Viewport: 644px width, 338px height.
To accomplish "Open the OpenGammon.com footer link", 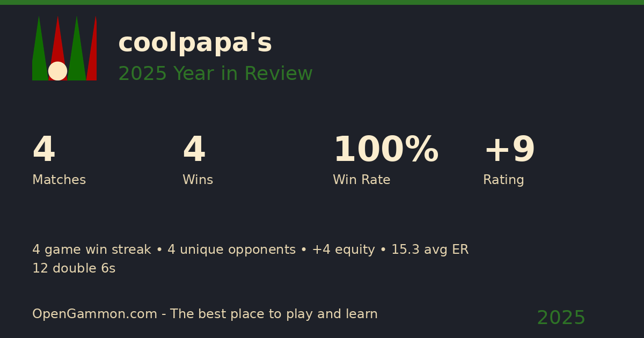I will (94, 314).
